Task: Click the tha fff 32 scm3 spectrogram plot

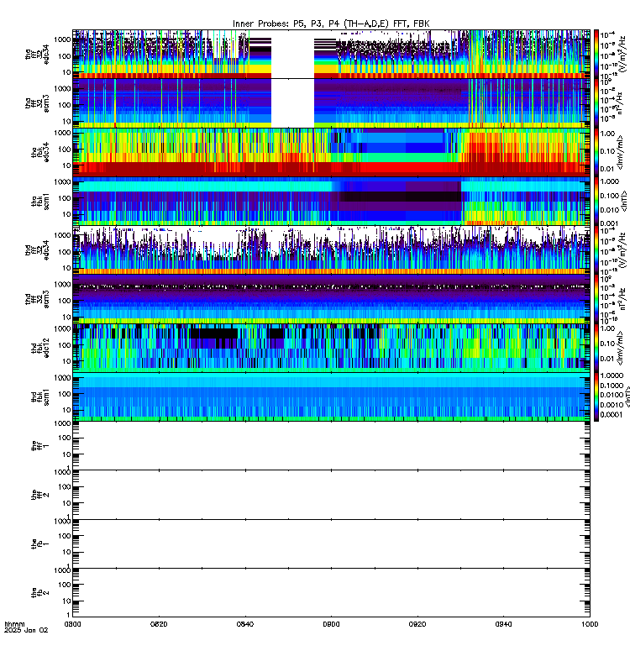Action: (331, 102)
